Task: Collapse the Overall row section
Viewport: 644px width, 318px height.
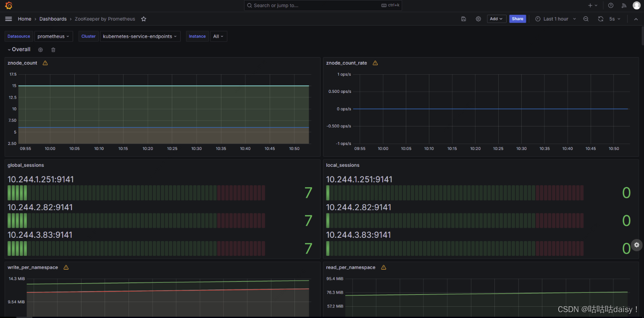Action: (19, 50)
